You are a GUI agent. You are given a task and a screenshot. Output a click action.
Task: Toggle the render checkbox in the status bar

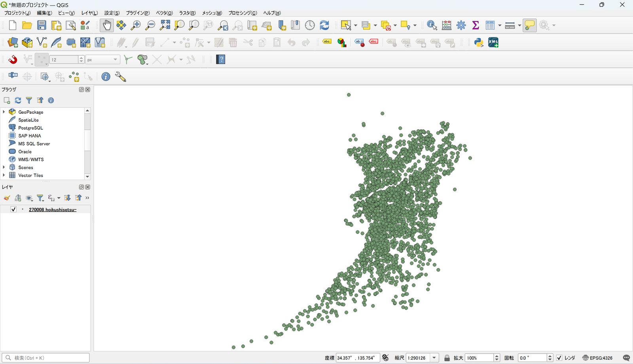(559, 358)
